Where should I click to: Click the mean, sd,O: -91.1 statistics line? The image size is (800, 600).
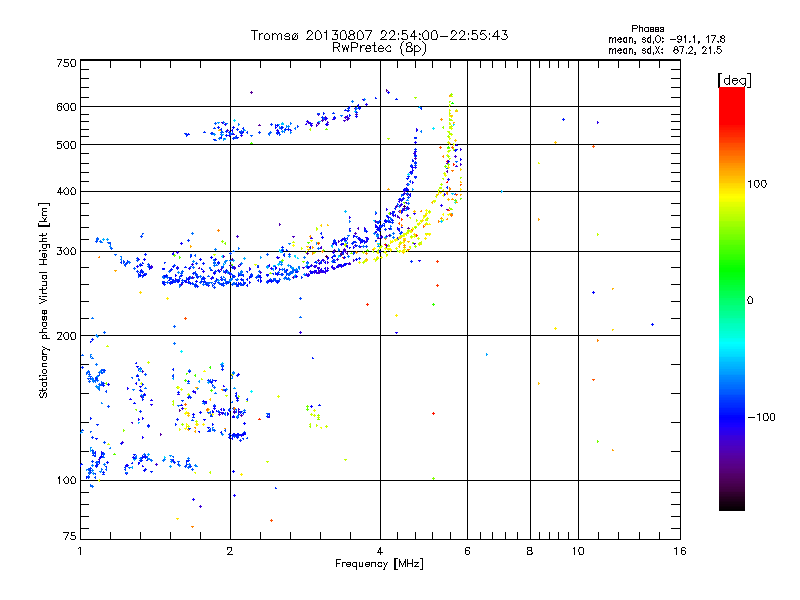coord(666,39)
